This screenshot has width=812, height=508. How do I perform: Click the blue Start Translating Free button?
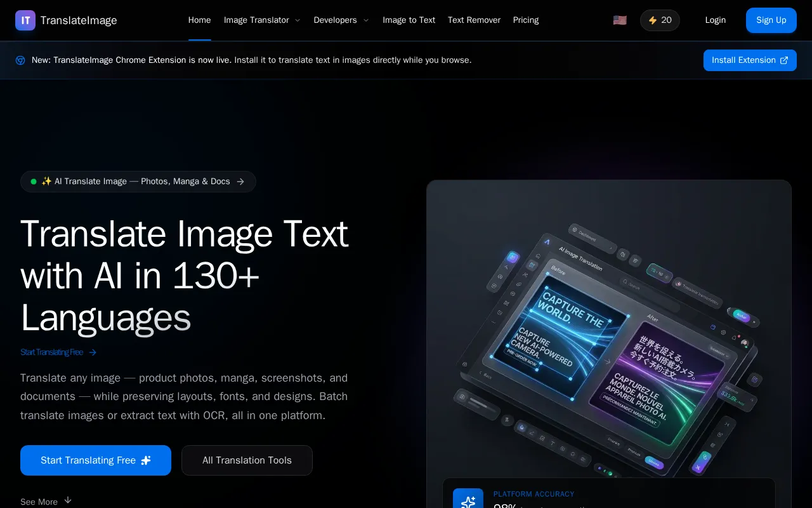pyautogui.click(x=96, y=460)
